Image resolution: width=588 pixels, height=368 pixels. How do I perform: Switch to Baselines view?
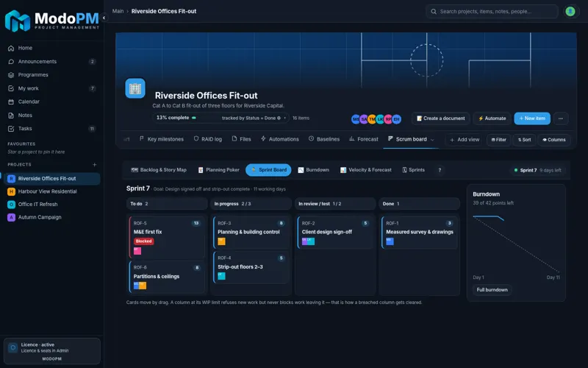pos(324,139)
